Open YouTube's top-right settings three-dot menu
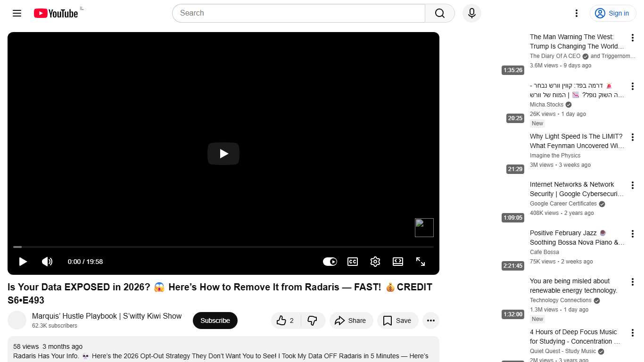644x362 pixels. (x=576, y=13)
